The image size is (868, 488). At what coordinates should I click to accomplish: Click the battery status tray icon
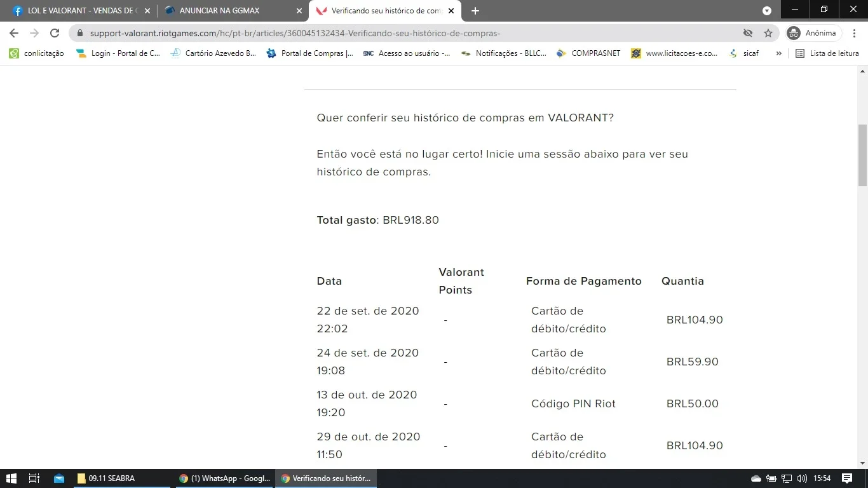pos(771,478)
